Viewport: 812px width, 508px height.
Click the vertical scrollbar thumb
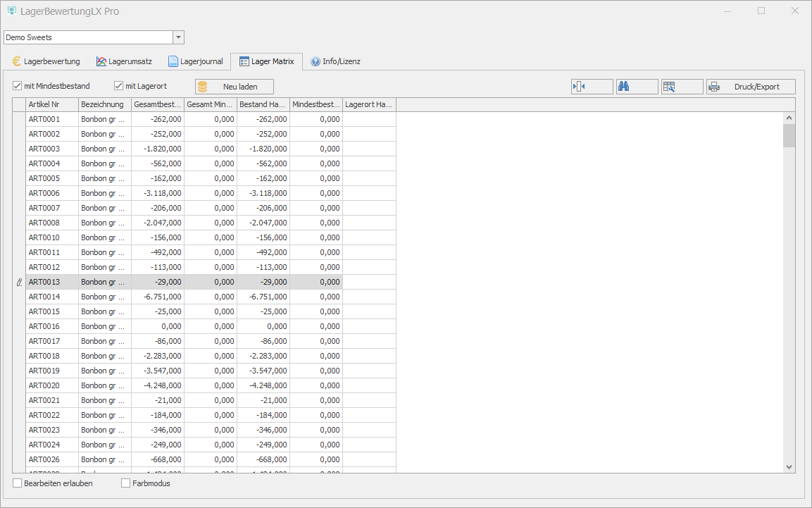pyautogui.click(x=789, y=135)
